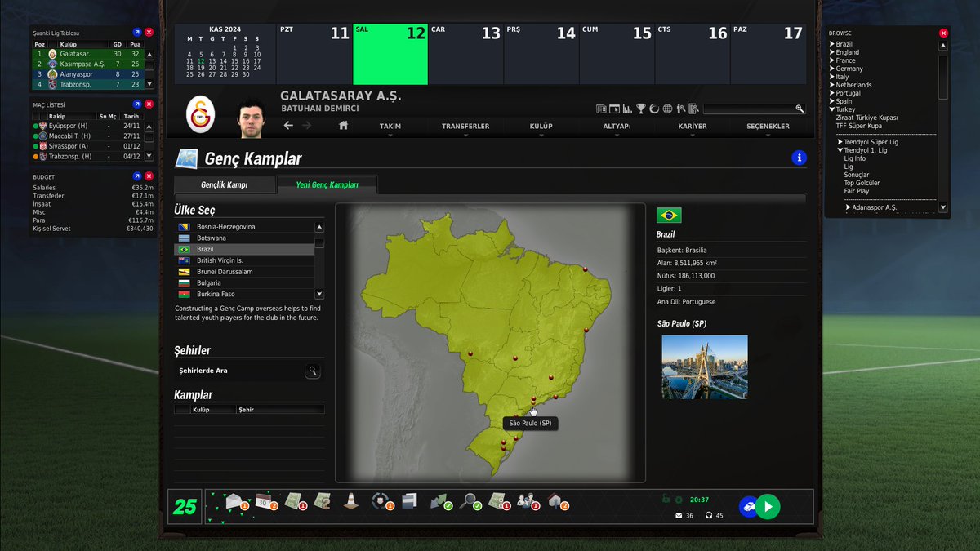The image size is (980, 551).
Task: Pop out the league table widget
Action: click(137, 32)
